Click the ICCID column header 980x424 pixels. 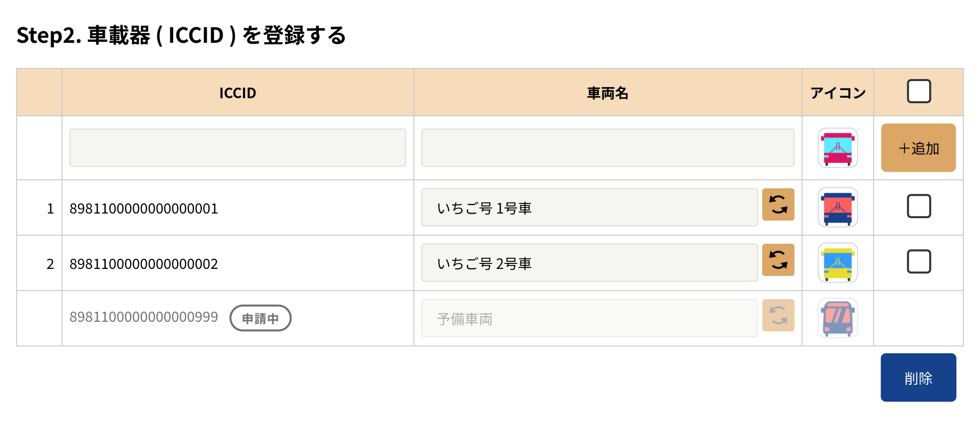237,93
